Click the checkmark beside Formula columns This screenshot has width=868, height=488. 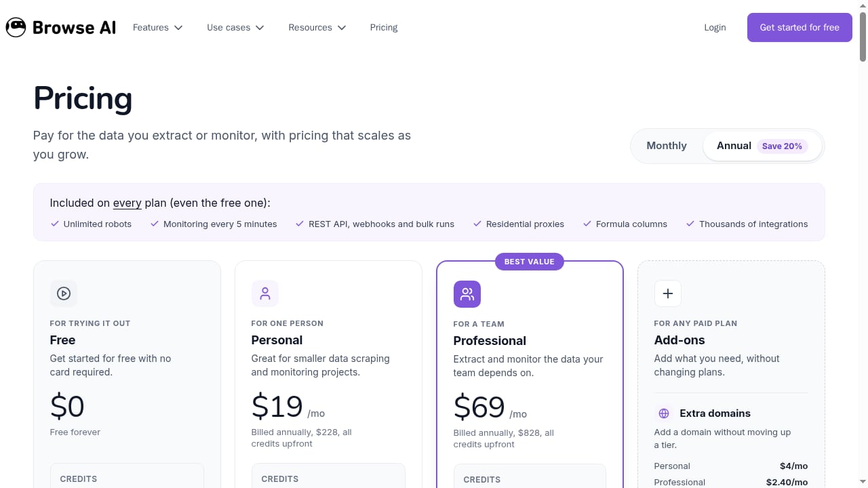(x=587, y=224)
